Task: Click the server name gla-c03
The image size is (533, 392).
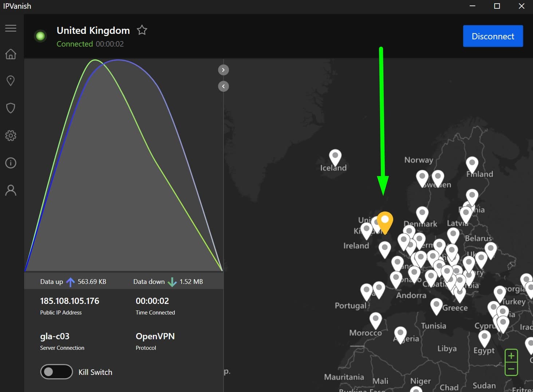Action: pyautogui.click(x=55, y=336)
